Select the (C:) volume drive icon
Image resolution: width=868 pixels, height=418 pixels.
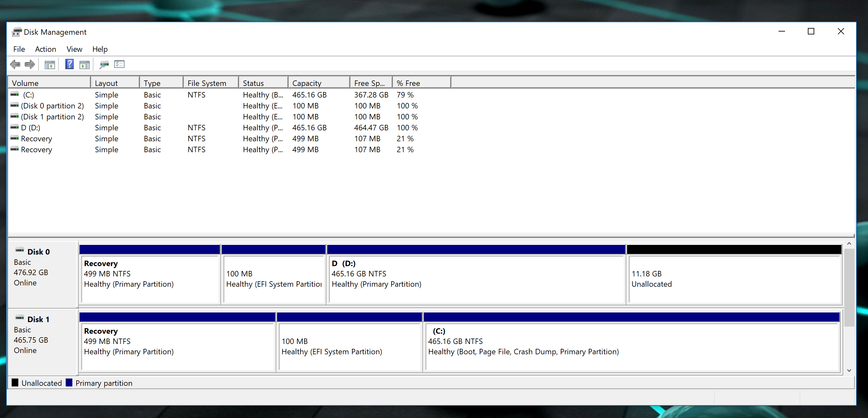(x=14, y=94)
